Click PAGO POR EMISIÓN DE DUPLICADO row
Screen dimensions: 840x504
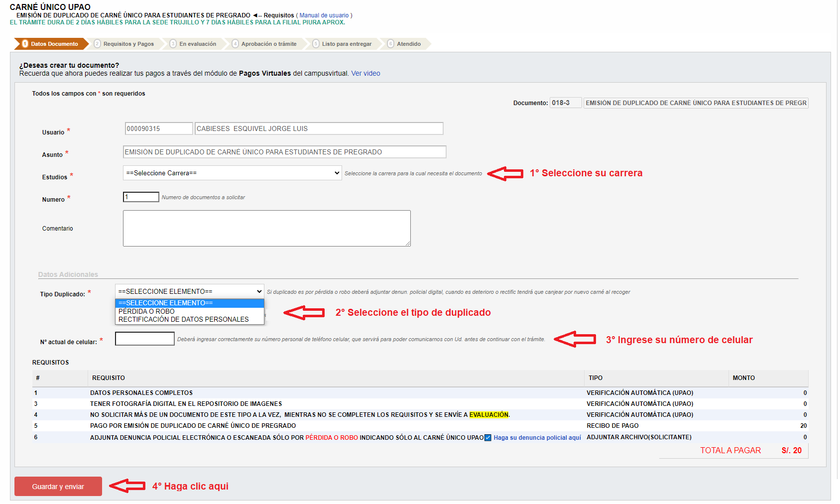coord(420,426)
